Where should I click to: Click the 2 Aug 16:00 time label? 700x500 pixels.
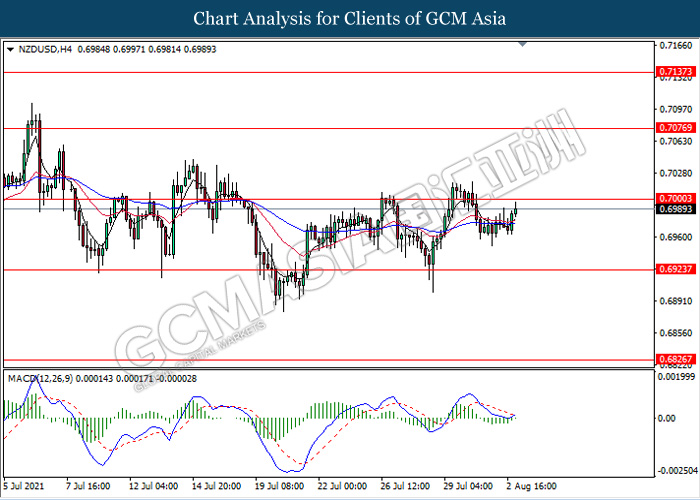(531, 486)
